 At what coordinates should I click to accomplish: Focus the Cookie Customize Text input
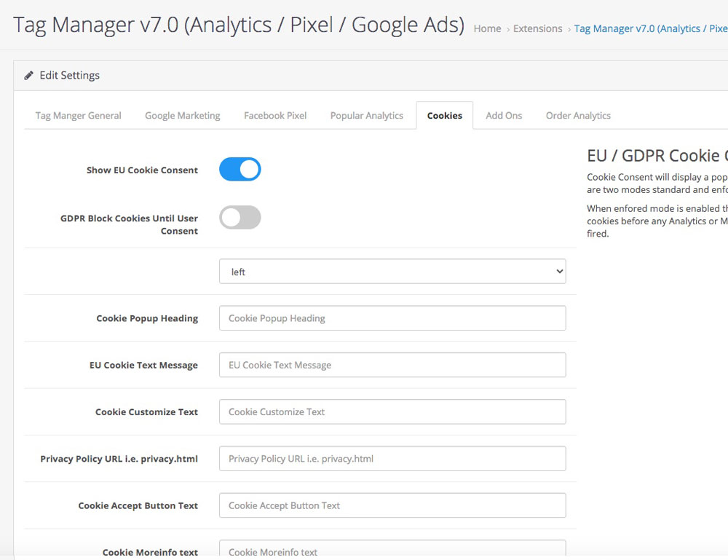[x=392, y=412]
